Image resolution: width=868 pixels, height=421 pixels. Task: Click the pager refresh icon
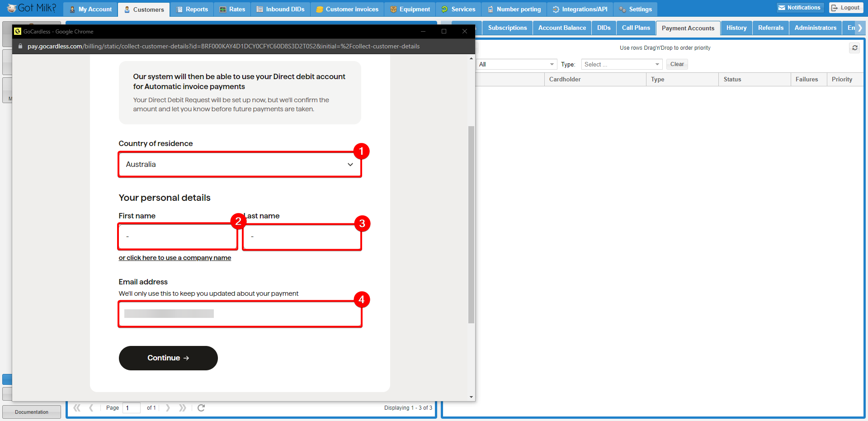pyautogui.click(x=201, y=408)
